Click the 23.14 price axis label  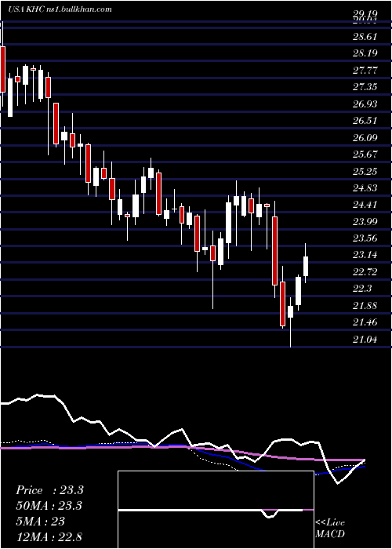coord(365,255)
